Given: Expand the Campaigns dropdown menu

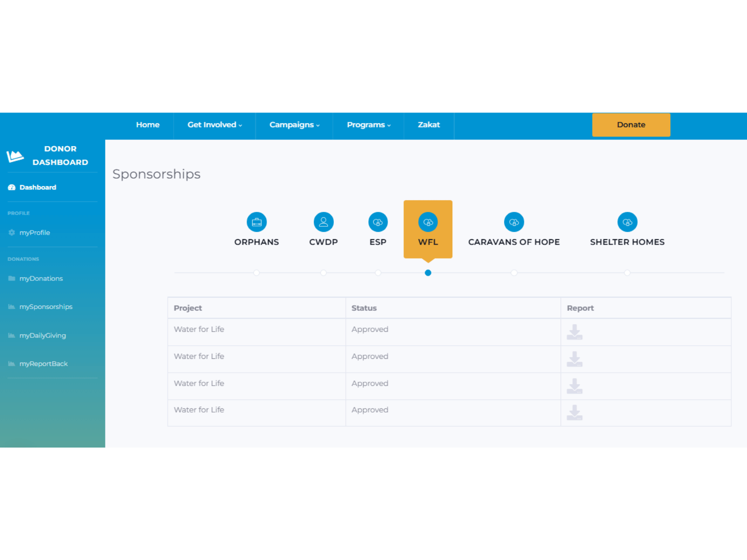Looking at the screenshot, I should coord(295,125).
